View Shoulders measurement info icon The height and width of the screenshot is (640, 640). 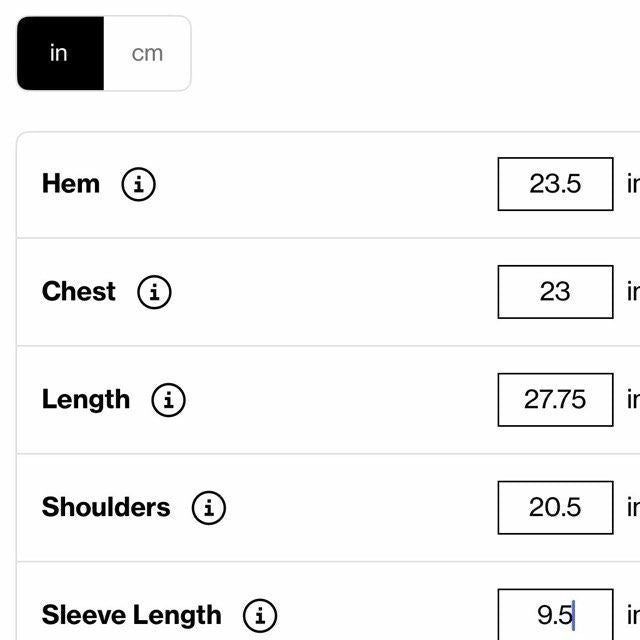(x=208, y=508)
